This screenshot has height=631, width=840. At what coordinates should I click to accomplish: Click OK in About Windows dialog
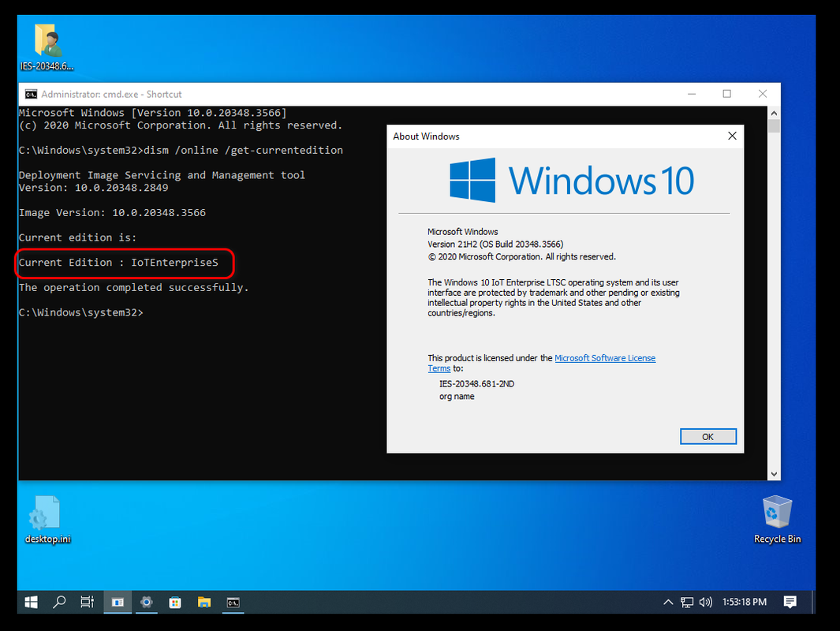tap(707, 436)
